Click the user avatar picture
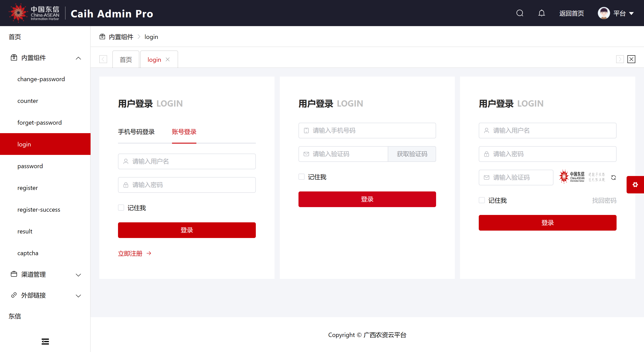The height and width of the screenshot is (352, 644). (x=604, y=13)
